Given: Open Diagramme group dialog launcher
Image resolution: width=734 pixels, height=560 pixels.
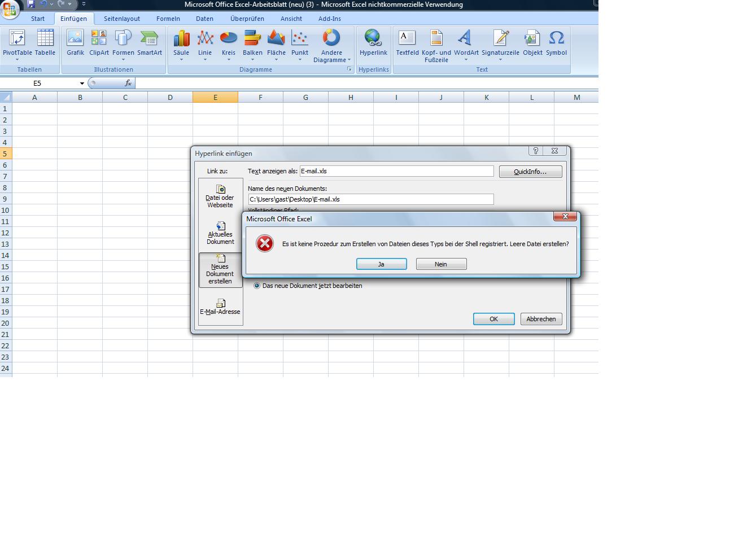Looking at the screenshot, I should pyautogui.click(x=349, y=69).
